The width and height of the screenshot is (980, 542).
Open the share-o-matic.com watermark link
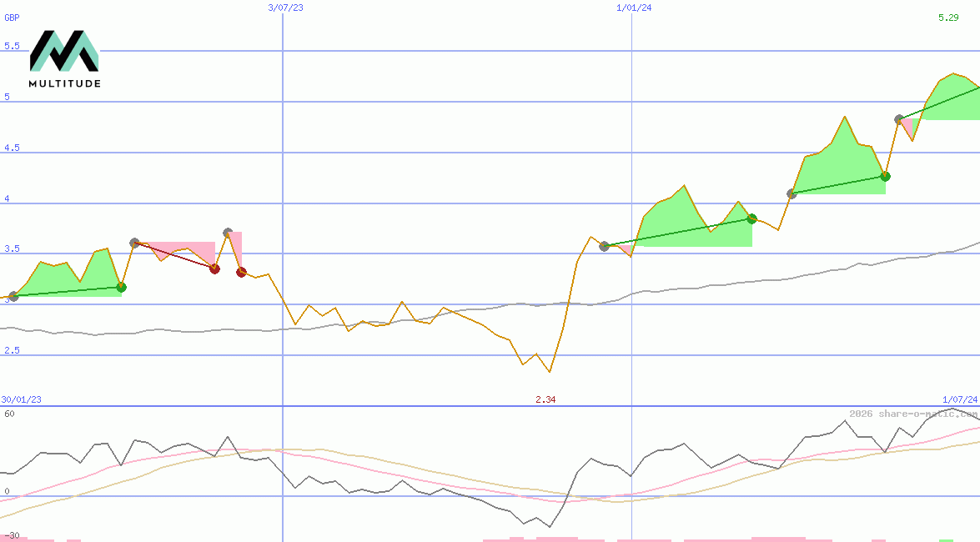click(913, 414)
